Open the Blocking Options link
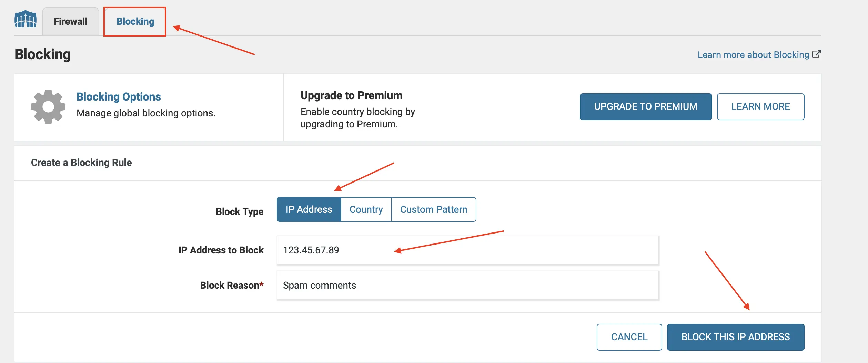Screen dimensions: 868x363 [x=119, y=97]
